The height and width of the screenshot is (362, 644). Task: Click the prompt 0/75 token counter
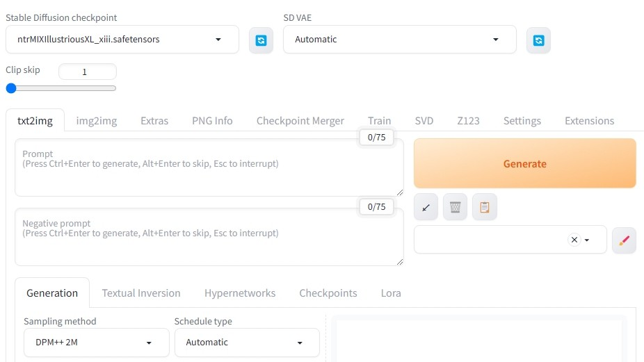click(377, 137)
